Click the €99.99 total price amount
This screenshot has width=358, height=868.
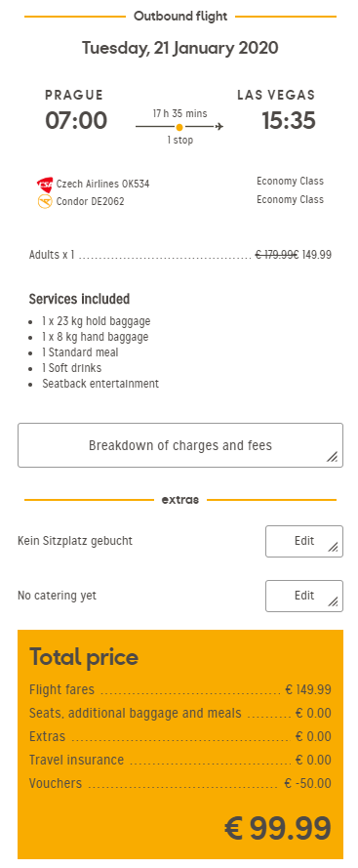[278, 828]
